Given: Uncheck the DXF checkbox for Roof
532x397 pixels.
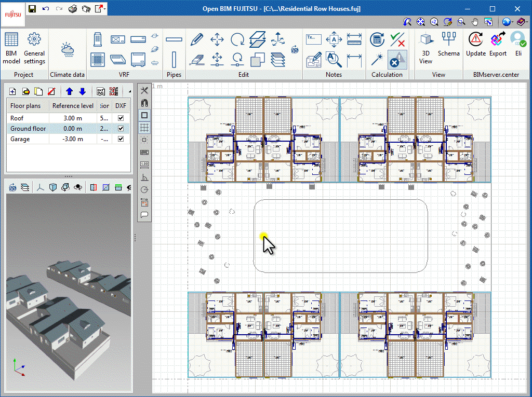Looking at the screenshot, I should [121, 118].
